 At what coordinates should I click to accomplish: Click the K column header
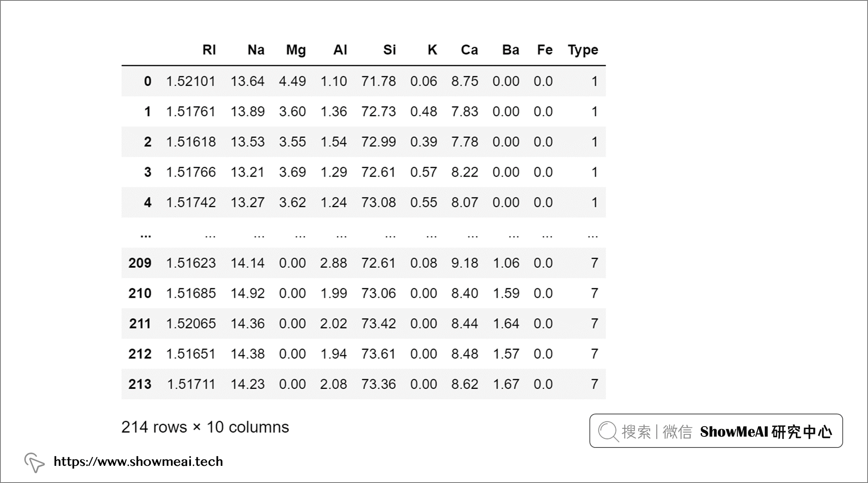tap(432, 50)
